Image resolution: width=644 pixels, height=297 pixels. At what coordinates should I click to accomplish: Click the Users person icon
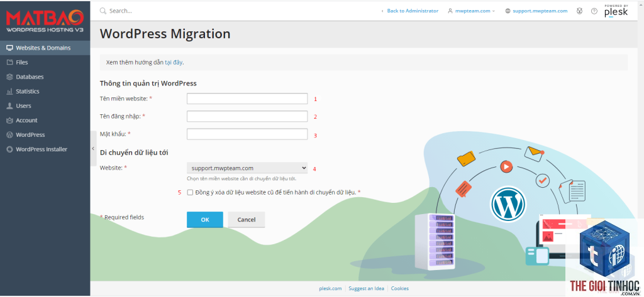click(x=9, y=106)
